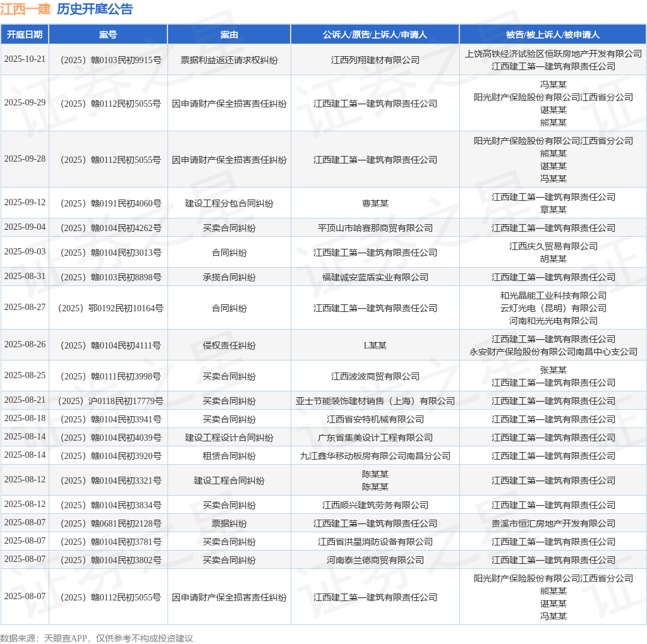The width and height of the screenshot is (647, 644).
Task: Click defendant 贵溪市恒汇房地产开发有限公司
Action: pos(553,523)
